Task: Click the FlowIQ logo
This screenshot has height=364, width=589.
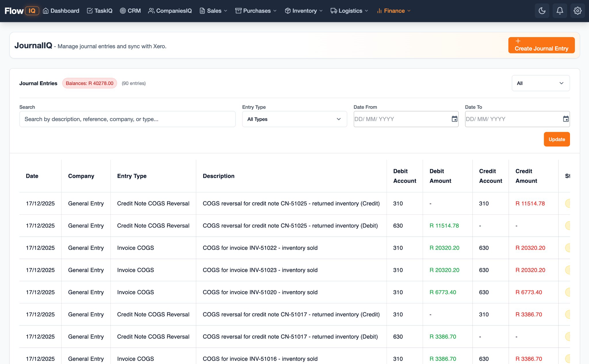Action: (22, 11)
